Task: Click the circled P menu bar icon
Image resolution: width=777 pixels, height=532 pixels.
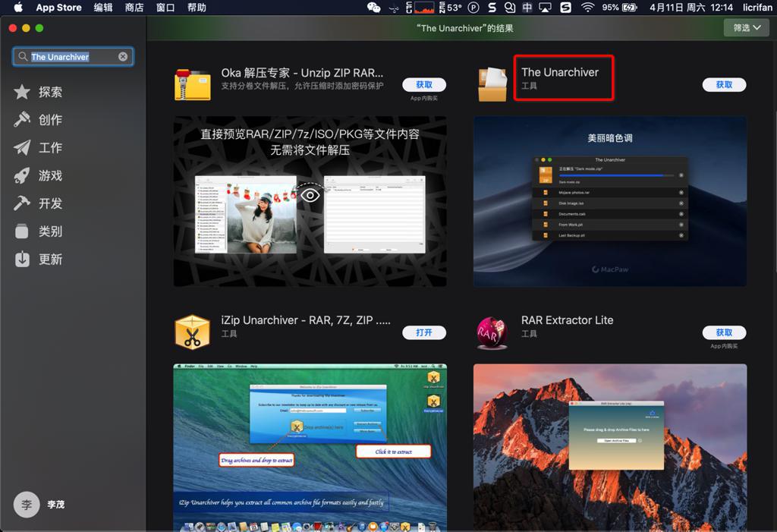Action: click(x=473, y=8)
